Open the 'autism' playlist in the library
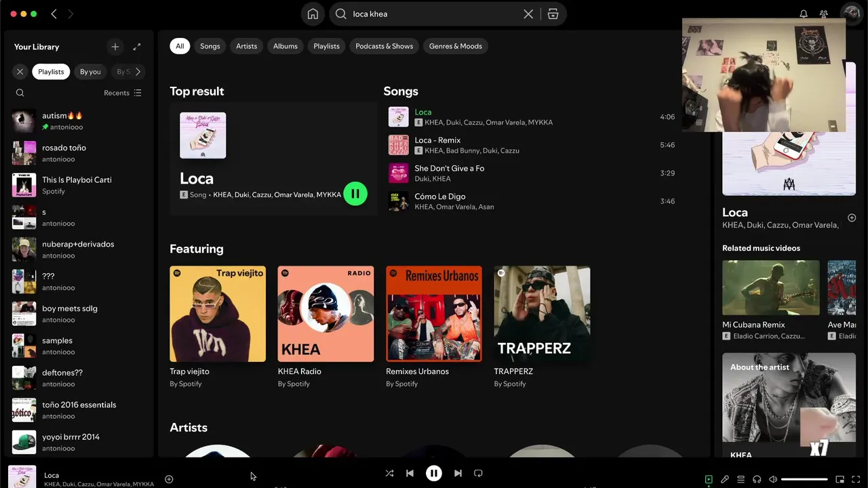Viewport: 868px width, 488px height. tap(79, 121)
